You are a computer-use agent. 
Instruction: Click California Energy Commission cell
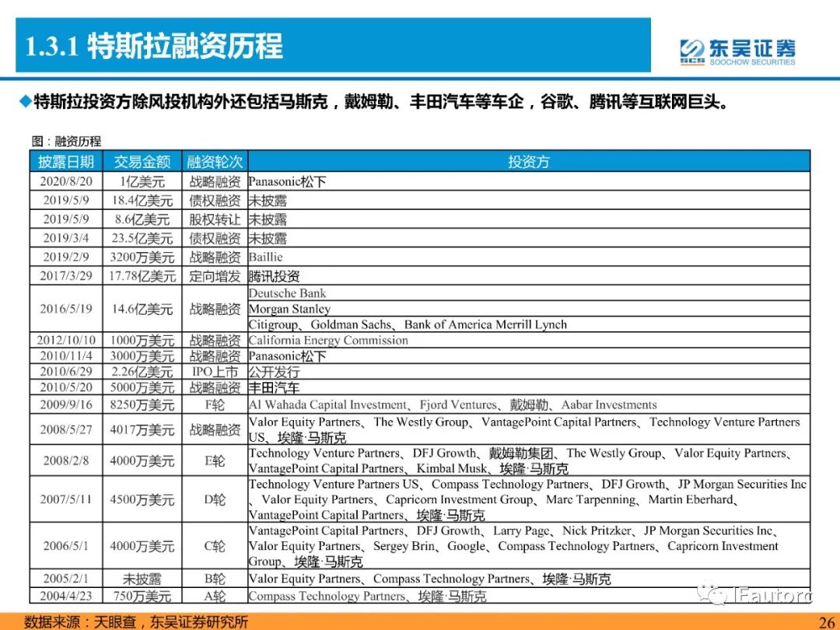pos(529,340)
